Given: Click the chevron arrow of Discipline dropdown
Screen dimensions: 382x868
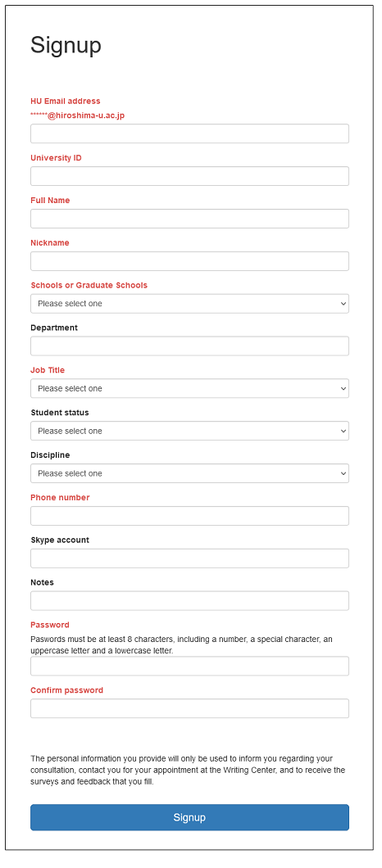Looking at the screenshot, I should 343,474.
